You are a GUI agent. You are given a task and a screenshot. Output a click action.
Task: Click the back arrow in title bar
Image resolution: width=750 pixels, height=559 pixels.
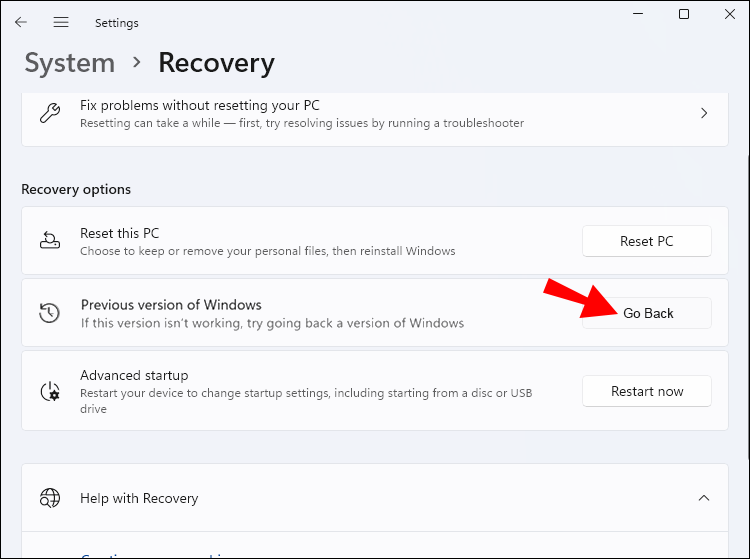pos(21,22)
